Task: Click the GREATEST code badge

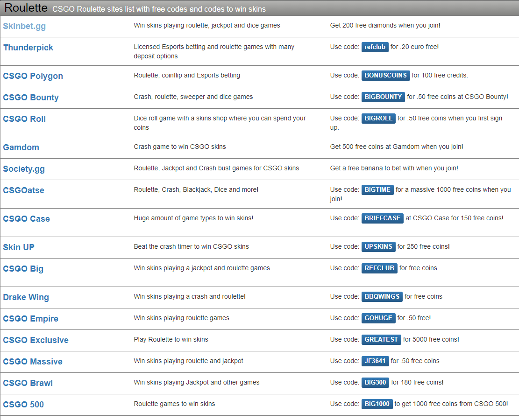Action: 381,340
